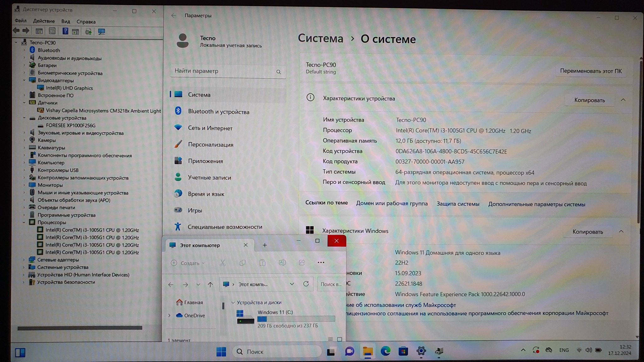Click the three-dots More options in Explorer
The height and width of the screenshot is (362, 644).
pos(321,263)
